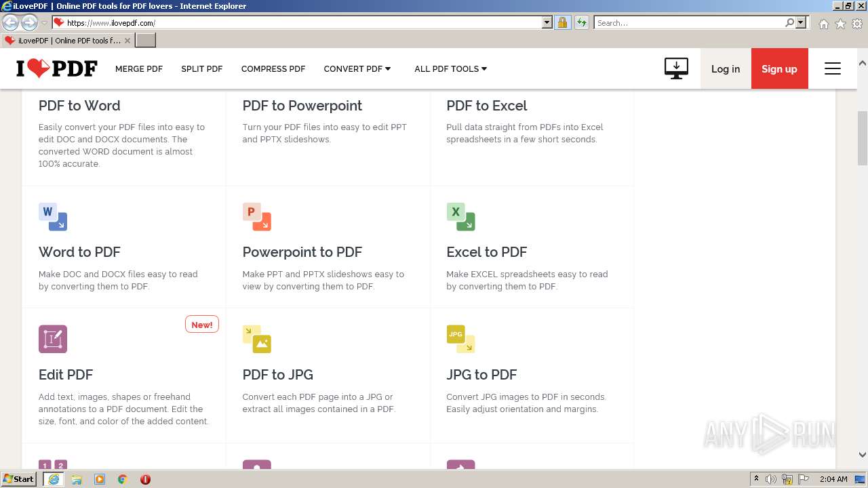Viewport: 868px width, 488px height.
Task: Open a new blank browser tab
Action: (x=146, y=41)
